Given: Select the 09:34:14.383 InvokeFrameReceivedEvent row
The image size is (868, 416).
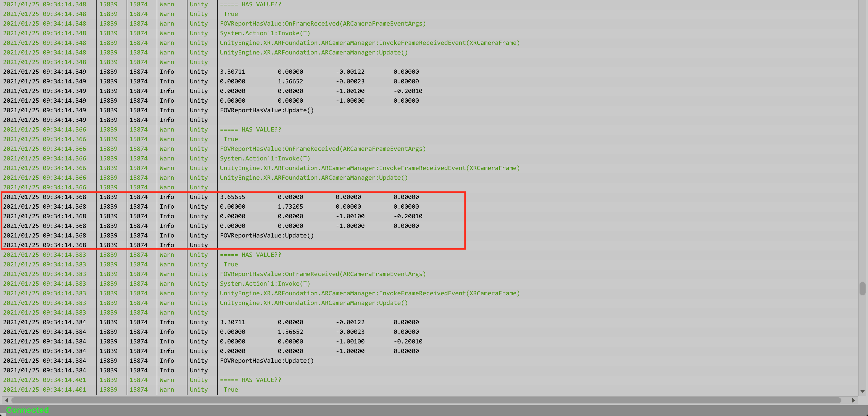Looking at the screenshot, I should pos(370,293).
